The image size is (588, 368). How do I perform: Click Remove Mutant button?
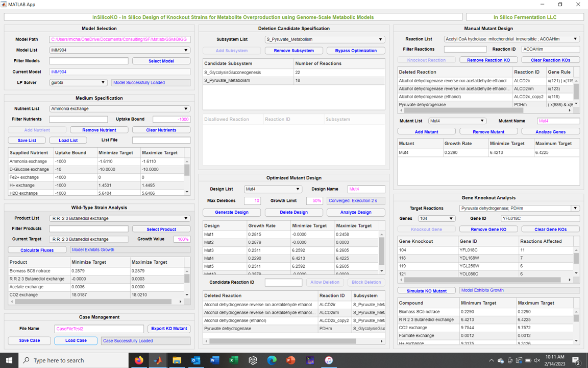pyautogui.click(x=488, y=132)
